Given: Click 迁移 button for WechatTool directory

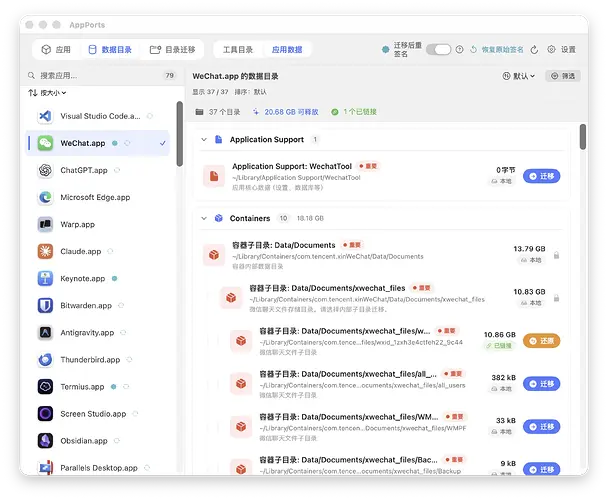Looking at the screenshot, I should tap(541, 176).
